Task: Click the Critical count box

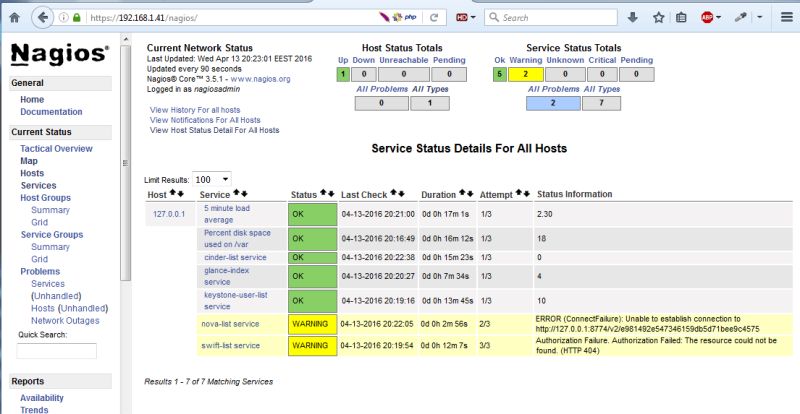Action: [602, 75]
